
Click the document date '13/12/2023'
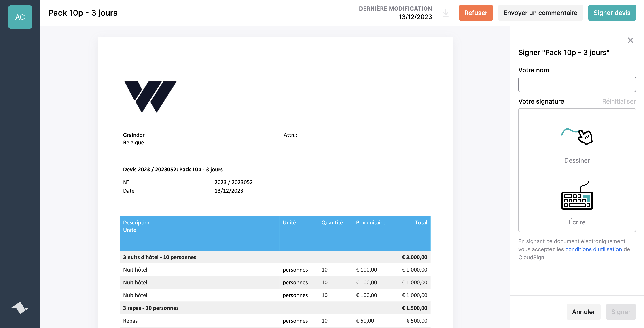pyautogui.click(x=229, y=190)
